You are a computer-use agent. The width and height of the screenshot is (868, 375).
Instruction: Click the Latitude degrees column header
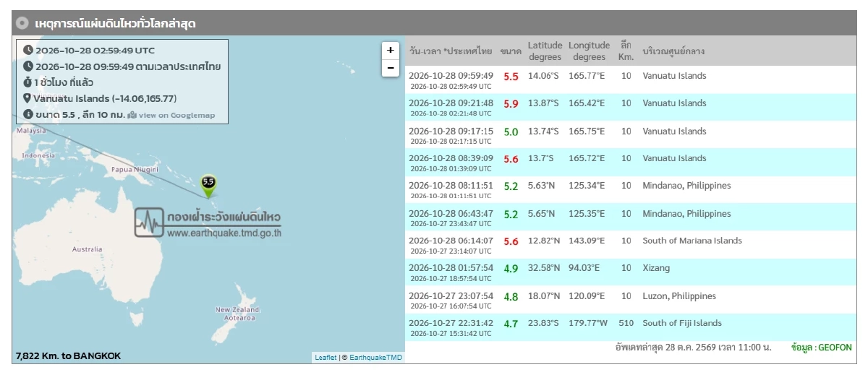tap(545, 51)
